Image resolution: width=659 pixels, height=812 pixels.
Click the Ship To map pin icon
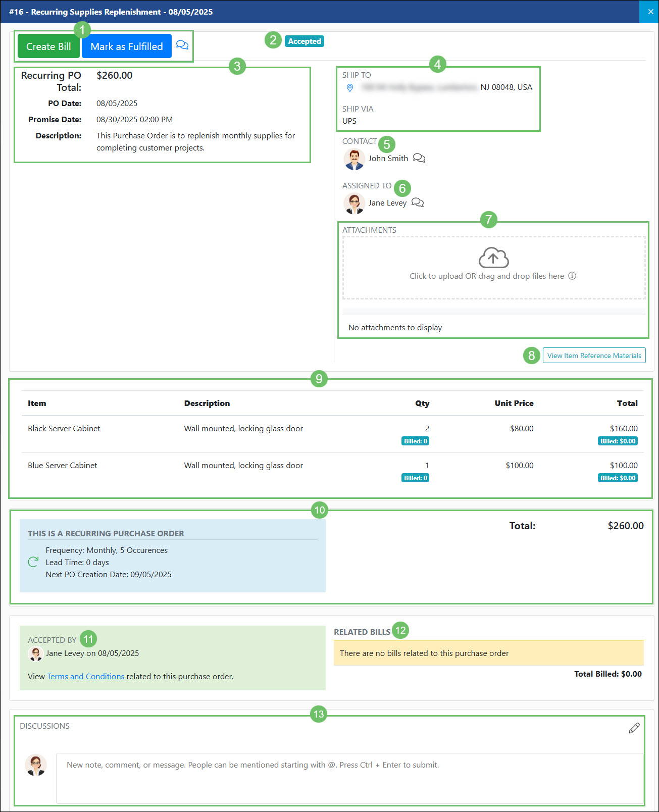click(x=349, y=88)
